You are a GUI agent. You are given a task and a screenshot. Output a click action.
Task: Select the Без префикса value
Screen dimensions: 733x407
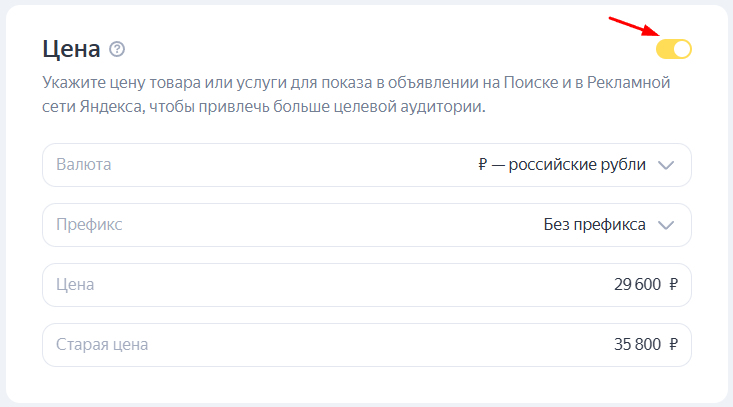[x=594, y=225]
